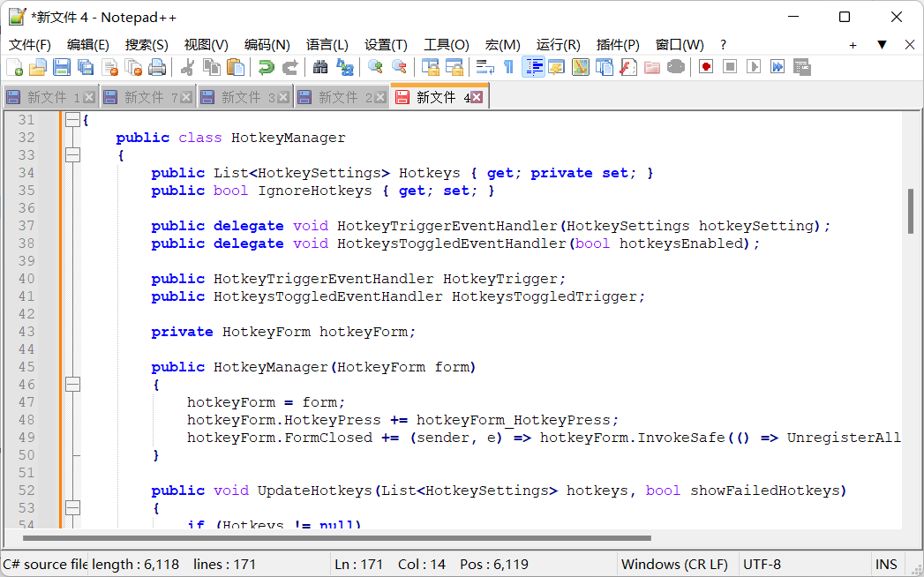Copy the selection with the toolbar icon

(x=212, y=67)
